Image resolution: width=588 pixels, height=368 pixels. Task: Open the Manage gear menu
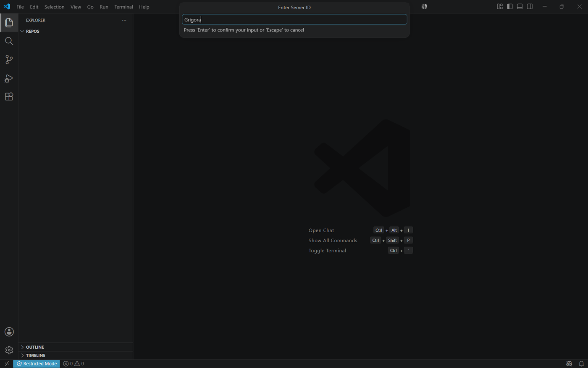click(9, 350)
